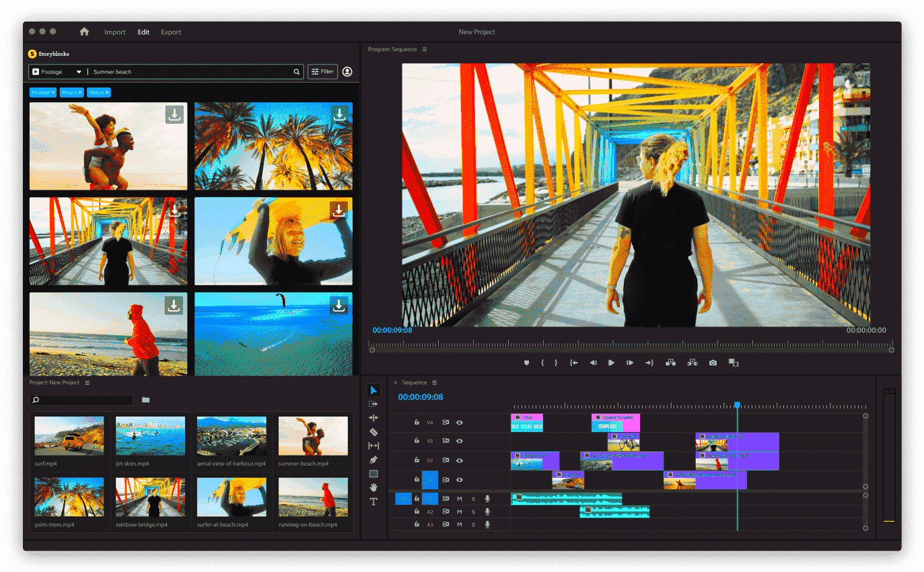Image resolution: width=924 pixels, height=572 pixels.
Task: Close the Sequence timeline tab
Action: coord(395,382)
